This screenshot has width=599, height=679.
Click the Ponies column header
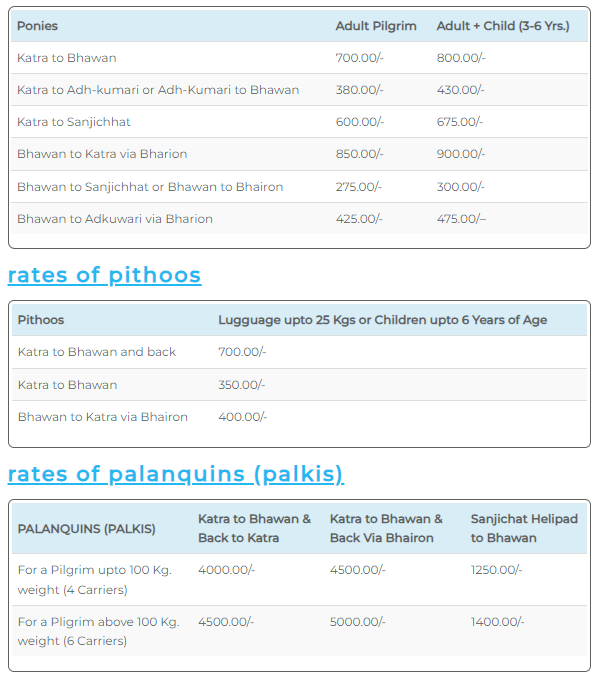pyautogui.click(x=37, y=26)
